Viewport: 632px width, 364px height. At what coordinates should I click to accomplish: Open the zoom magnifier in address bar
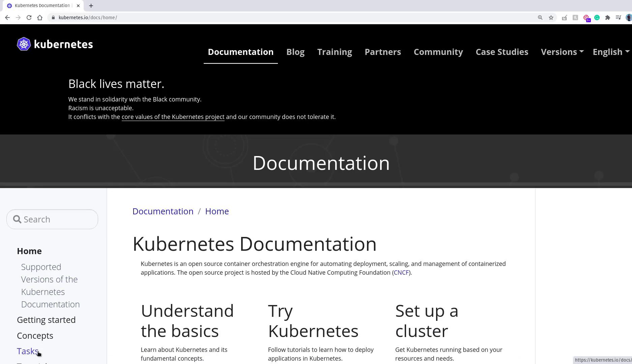pyautogui.click(x=540, y=18)
